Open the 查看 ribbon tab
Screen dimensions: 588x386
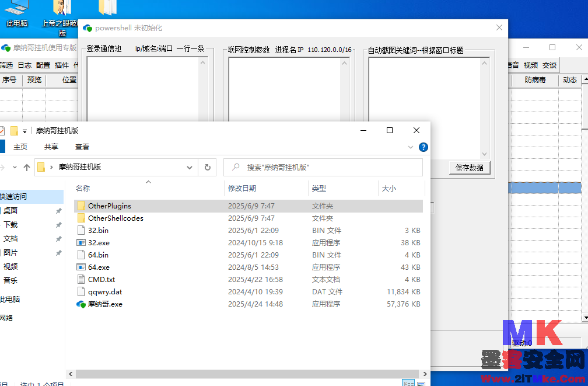(82, 147)
